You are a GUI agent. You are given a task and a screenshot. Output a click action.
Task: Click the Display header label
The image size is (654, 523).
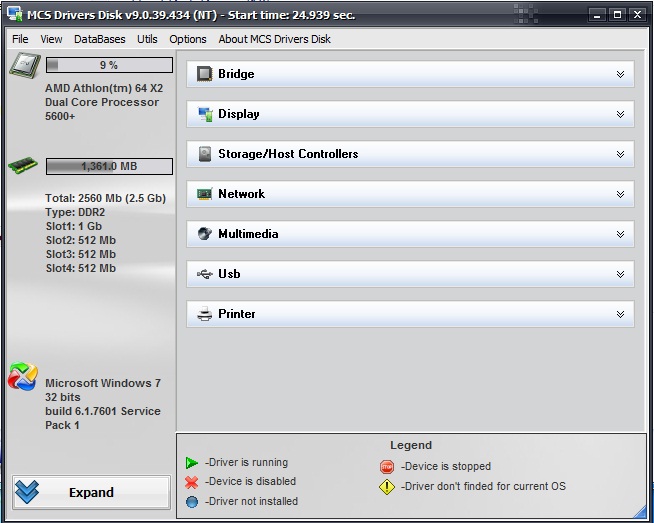(x=239, y=114)
